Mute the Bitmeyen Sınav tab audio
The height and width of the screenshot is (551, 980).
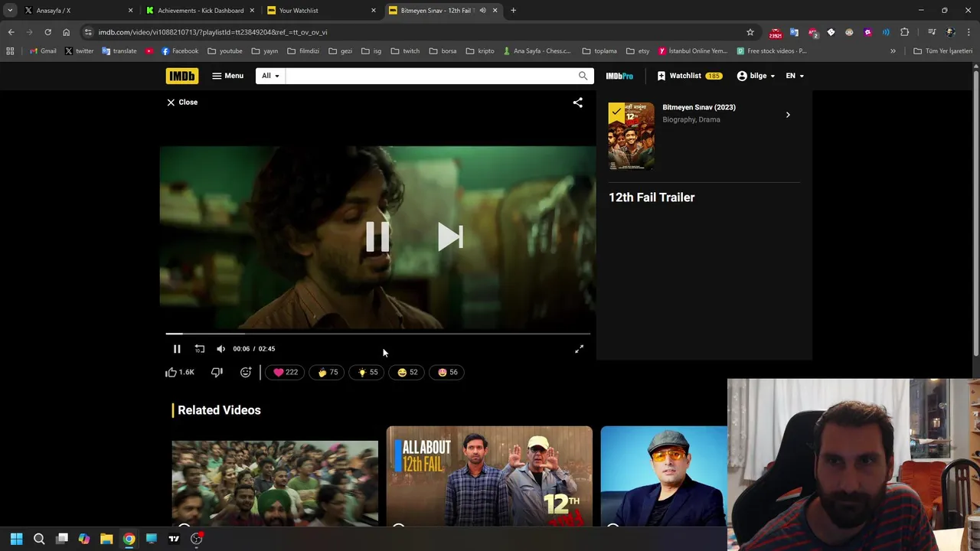click(483, 11)
